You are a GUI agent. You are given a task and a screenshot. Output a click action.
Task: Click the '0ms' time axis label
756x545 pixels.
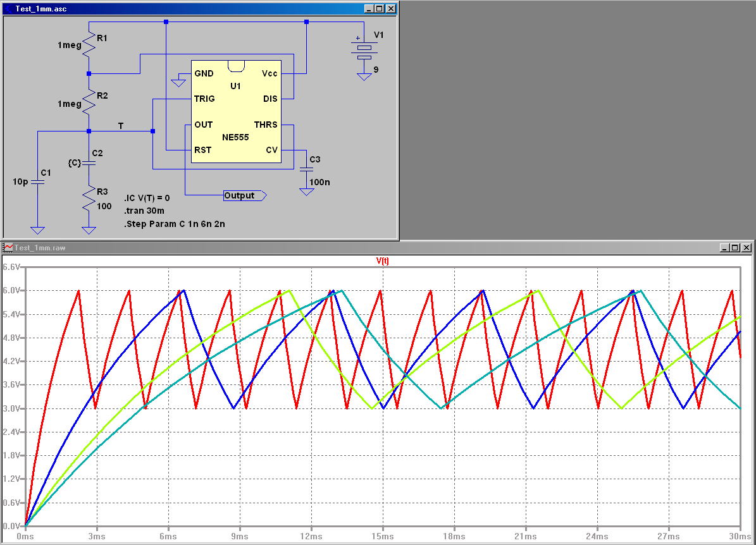[25, 536]
